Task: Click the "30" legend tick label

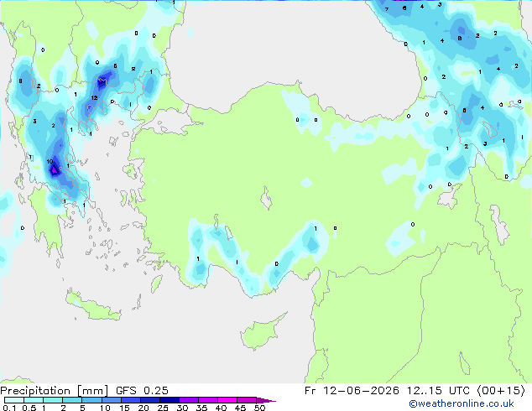Action: [182, 408]
